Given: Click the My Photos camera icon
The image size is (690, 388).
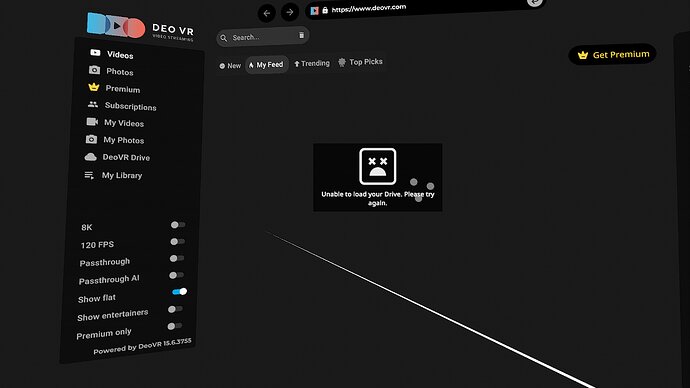Looking at the screenshot, I should pyautogui.click(x=91, y=139).
